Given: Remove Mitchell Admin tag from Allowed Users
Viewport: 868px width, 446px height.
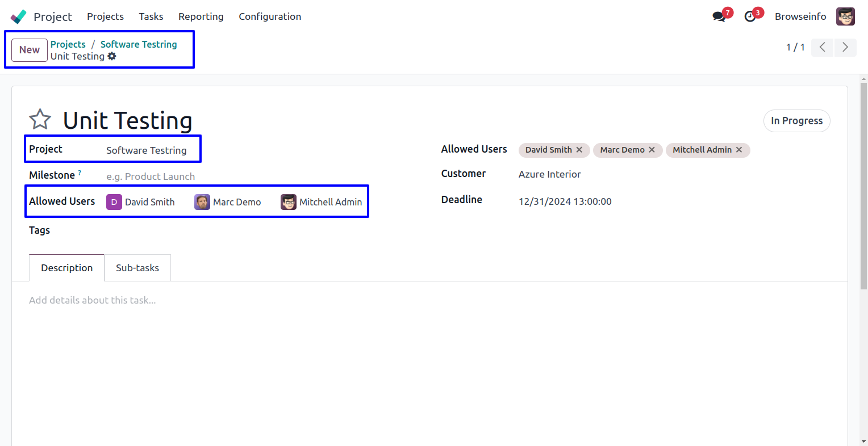Looking at the screenshot, I should (x=739, y=150).
